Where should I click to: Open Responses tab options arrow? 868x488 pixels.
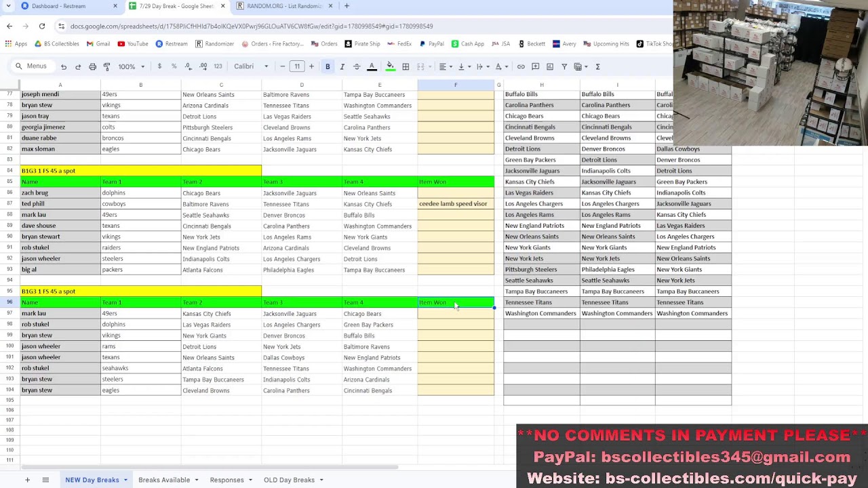tap(250, 480)
